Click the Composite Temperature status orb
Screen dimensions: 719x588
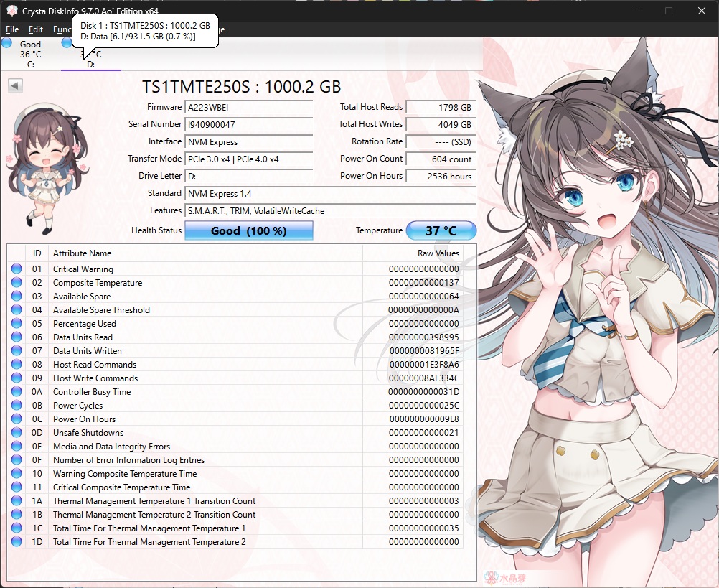click(17, 283)
